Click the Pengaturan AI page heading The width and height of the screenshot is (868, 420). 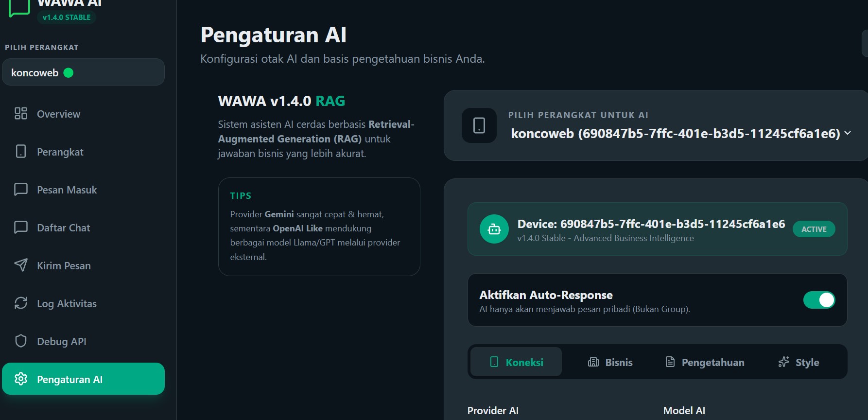[274, 35]
